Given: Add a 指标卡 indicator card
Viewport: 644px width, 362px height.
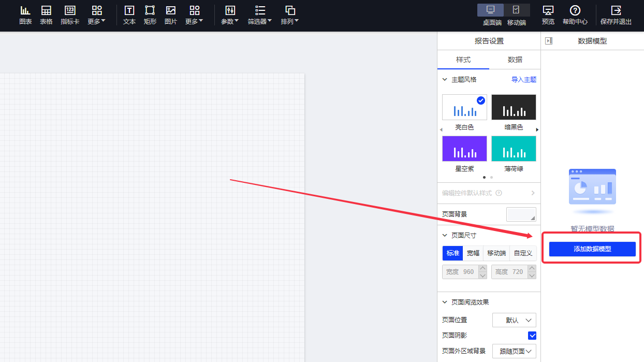Looking at the screenshot, I should point(70,15).
